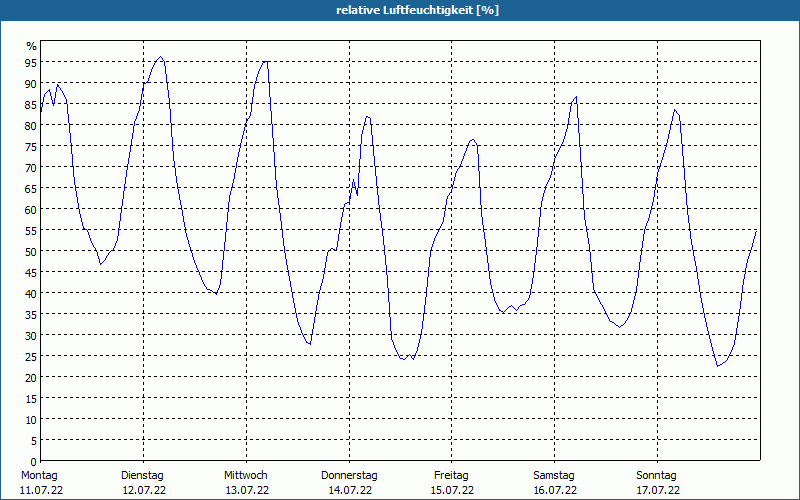Screen dimensions: 800x500
Task: Click the 'Dienstag' day label
Action: 142,476
